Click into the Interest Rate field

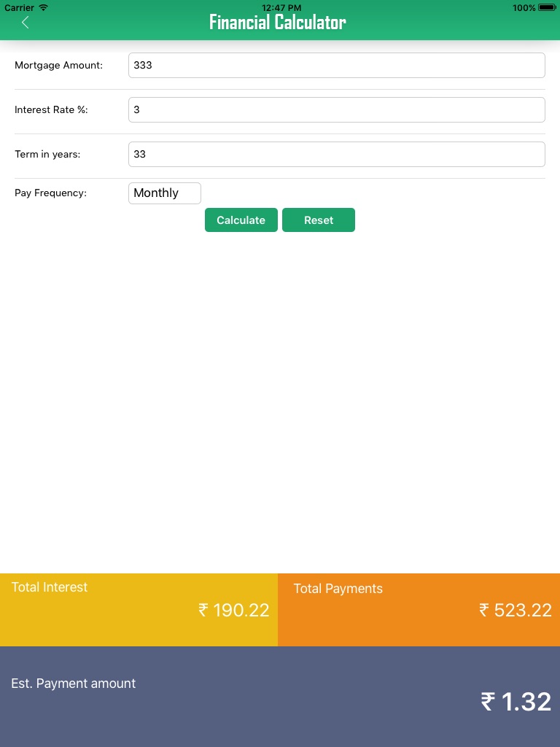point(336,110)
